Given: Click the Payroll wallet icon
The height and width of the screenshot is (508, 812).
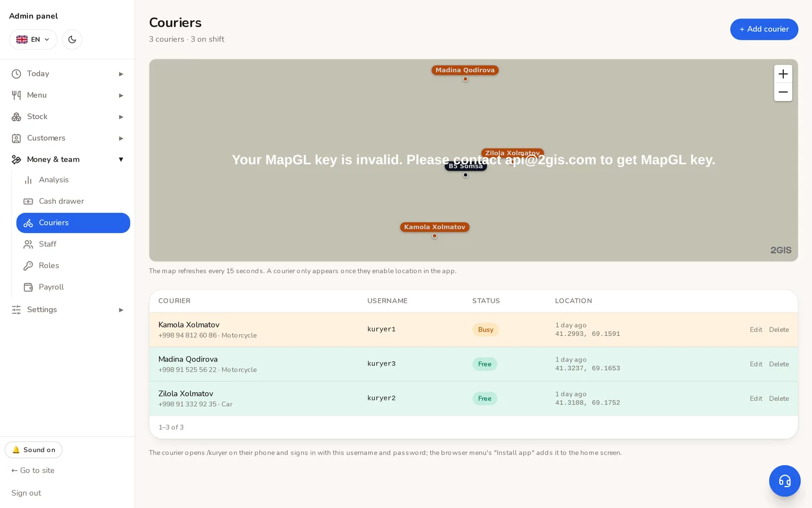Looking at the screenshot, I should pos(28,287).
